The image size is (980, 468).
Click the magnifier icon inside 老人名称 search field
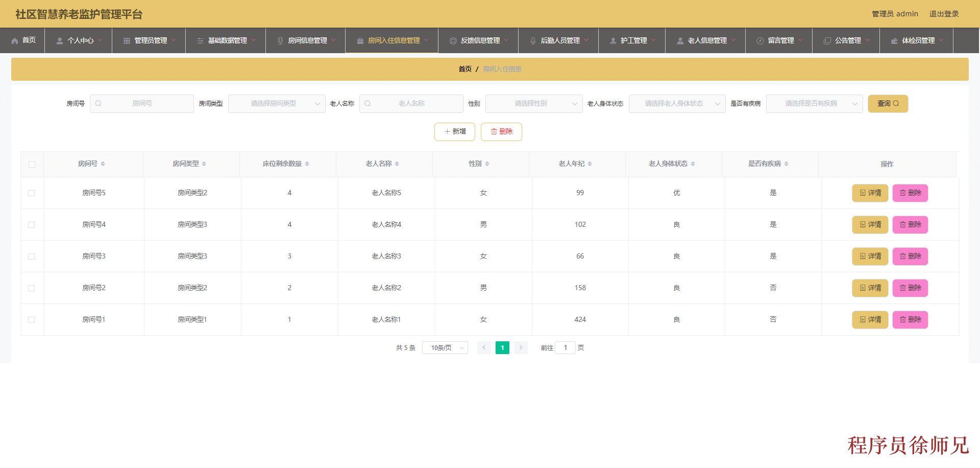pos(367,103)
